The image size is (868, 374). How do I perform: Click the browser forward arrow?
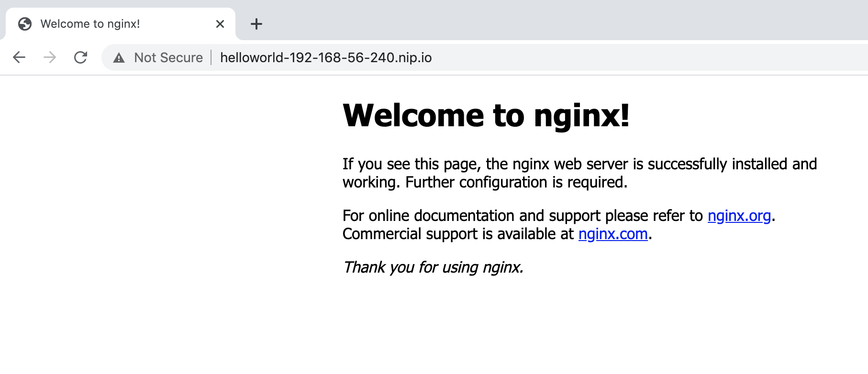click(50, 57)
